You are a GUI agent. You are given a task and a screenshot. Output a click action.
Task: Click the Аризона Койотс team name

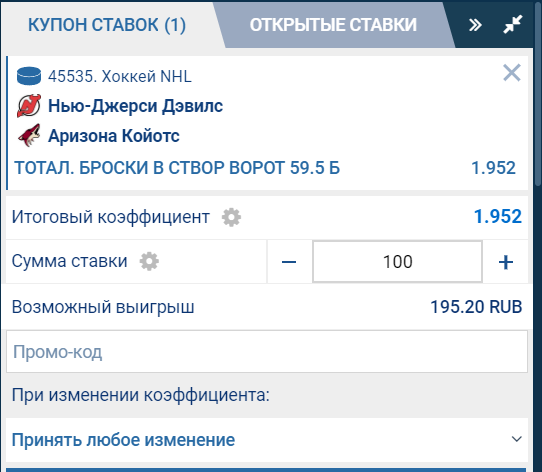pyautogui.click(x=114, y=136)
